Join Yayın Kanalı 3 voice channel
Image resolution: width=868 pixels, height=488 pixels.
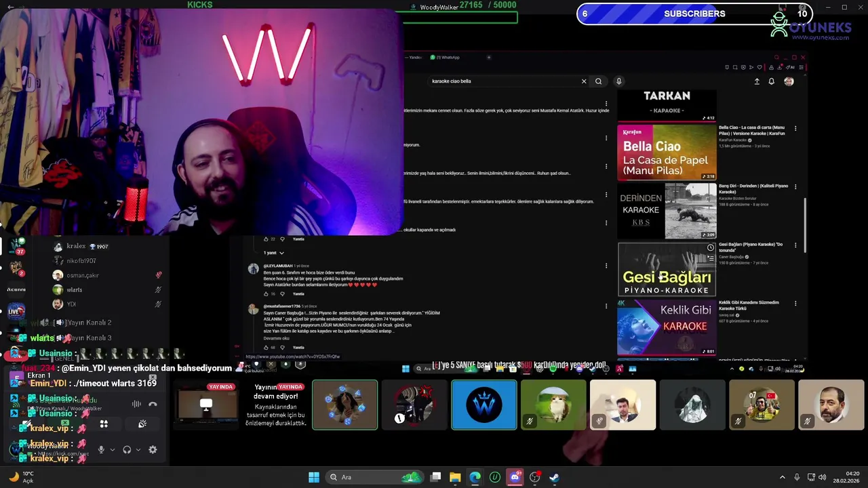(x=88, y=338)
